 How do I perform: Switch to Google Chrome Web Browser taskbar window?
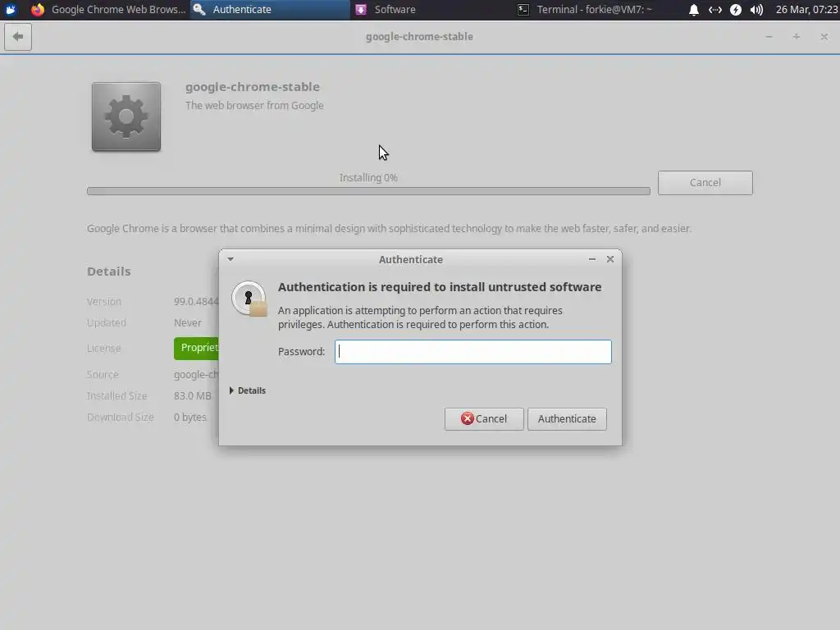coord(108,10)
